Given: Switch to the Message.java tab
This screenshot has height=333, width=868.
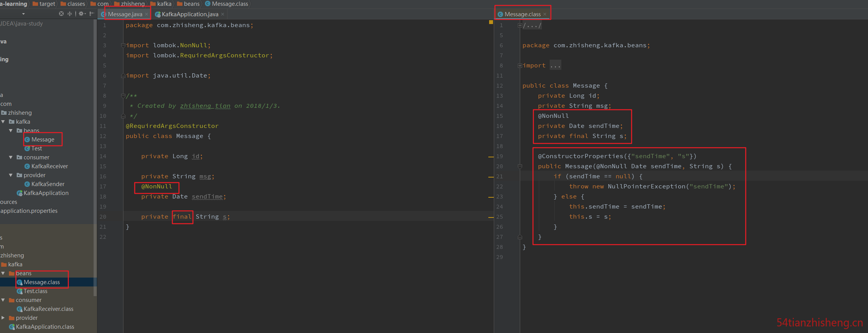Looking at the screenshot, I should pos(125,14).
